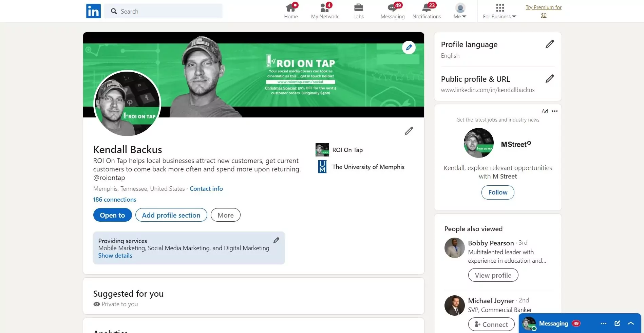
Task: Edit Profile language pencil icon
Action: (549, 44)
